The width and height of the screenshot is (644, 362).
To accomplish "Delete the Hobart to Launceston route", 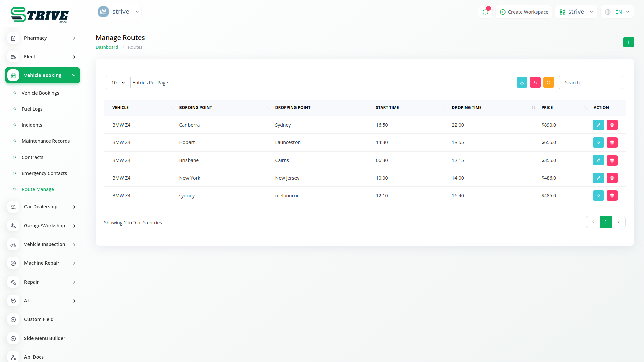I will 612,143.
